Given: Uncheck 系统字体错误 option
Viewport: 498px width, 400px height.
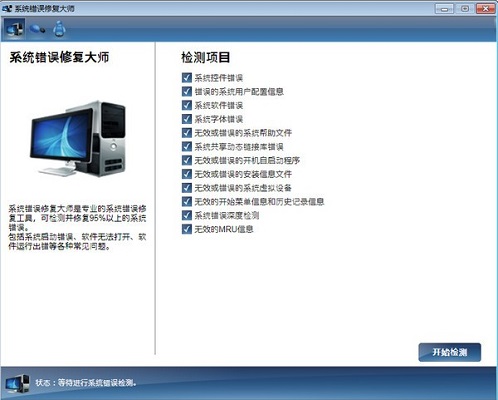Looking at the screenshot, I should click(x=187, y=119).
